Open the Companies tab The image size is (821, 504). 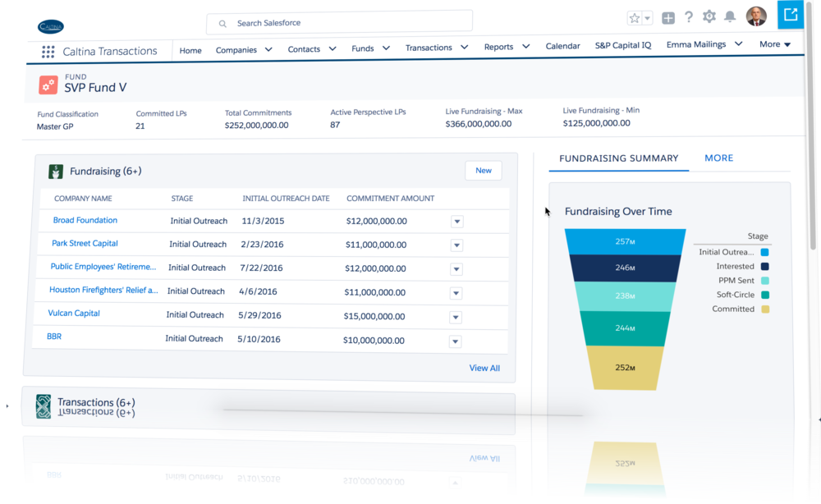coord(236,50)
